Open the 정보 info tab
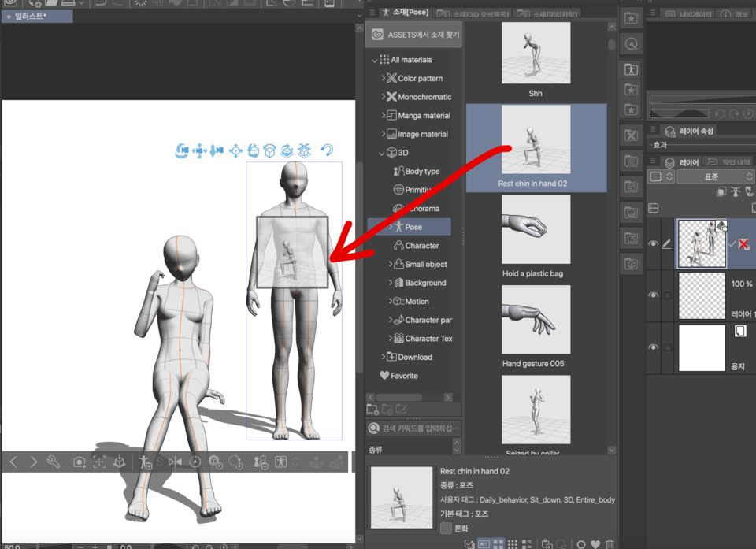 [735, 13]
